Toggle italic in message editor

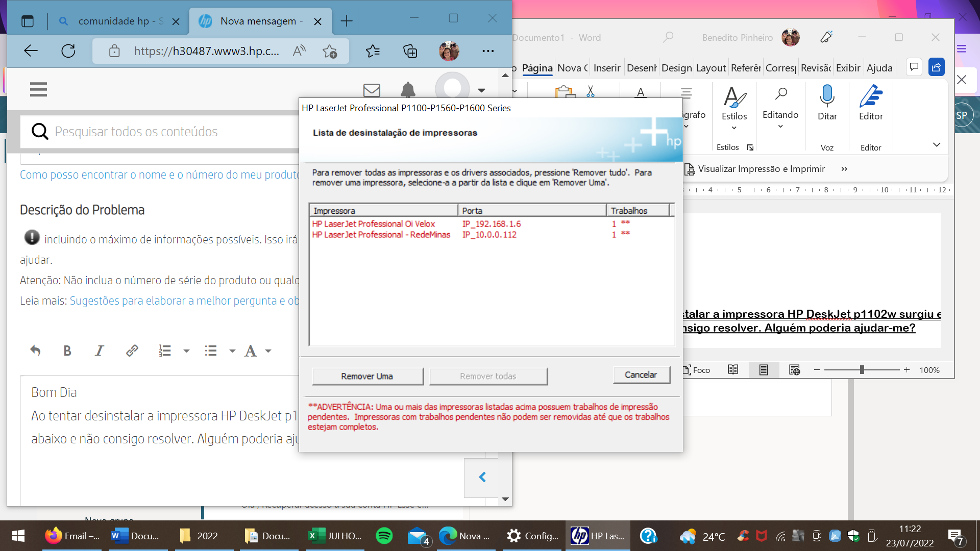[99, 350]
